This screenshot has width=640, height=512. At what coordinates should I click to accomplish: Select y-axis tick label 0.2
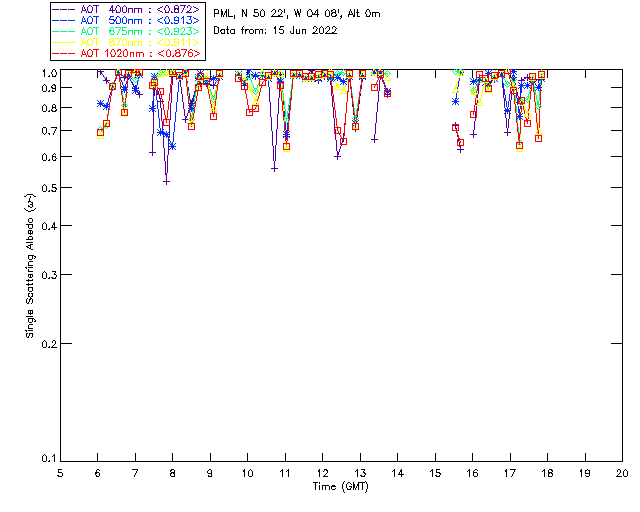[47, 344]
